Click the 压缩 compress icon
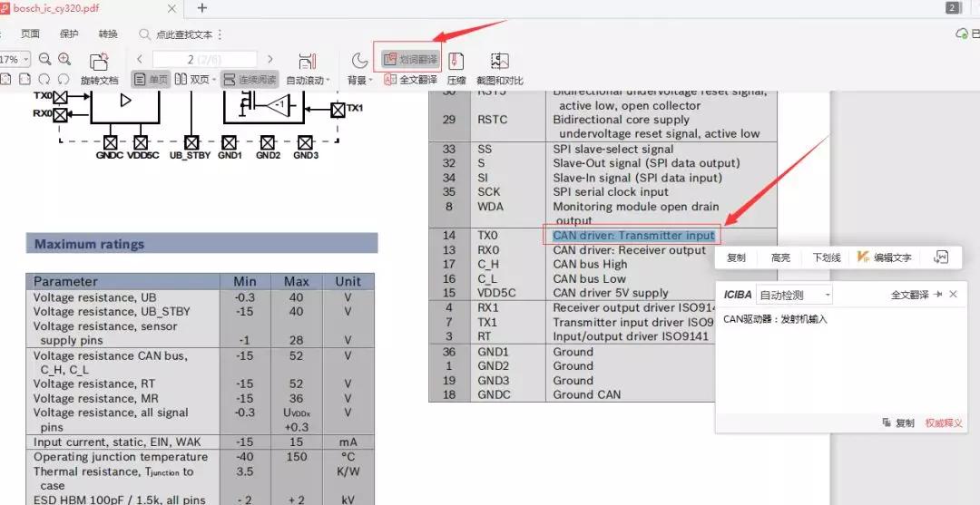 456,61
